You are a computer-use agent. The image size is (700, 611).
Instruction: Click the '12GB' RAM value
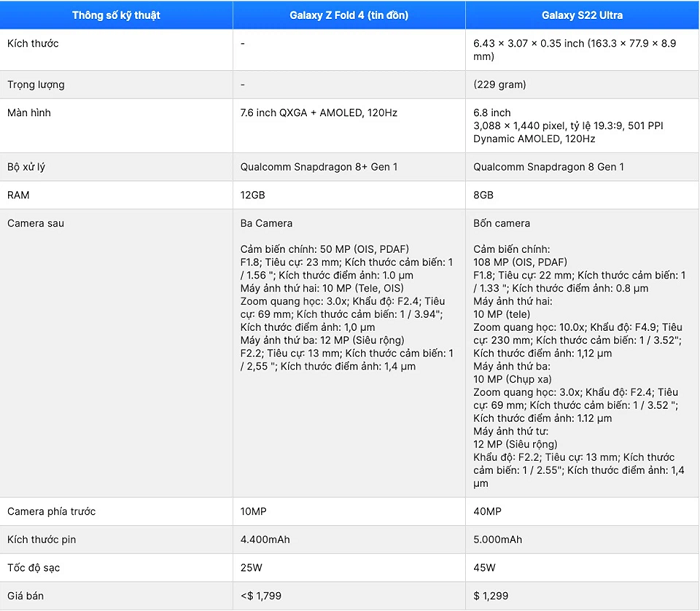tap(254, 195)
